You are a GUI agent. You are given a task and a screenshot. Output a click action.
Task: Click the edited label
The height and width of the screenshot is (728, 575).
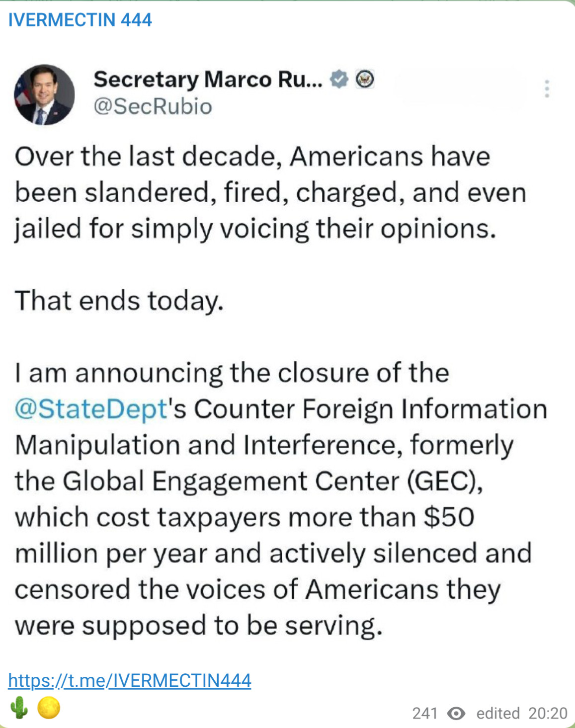pos(497,714)
